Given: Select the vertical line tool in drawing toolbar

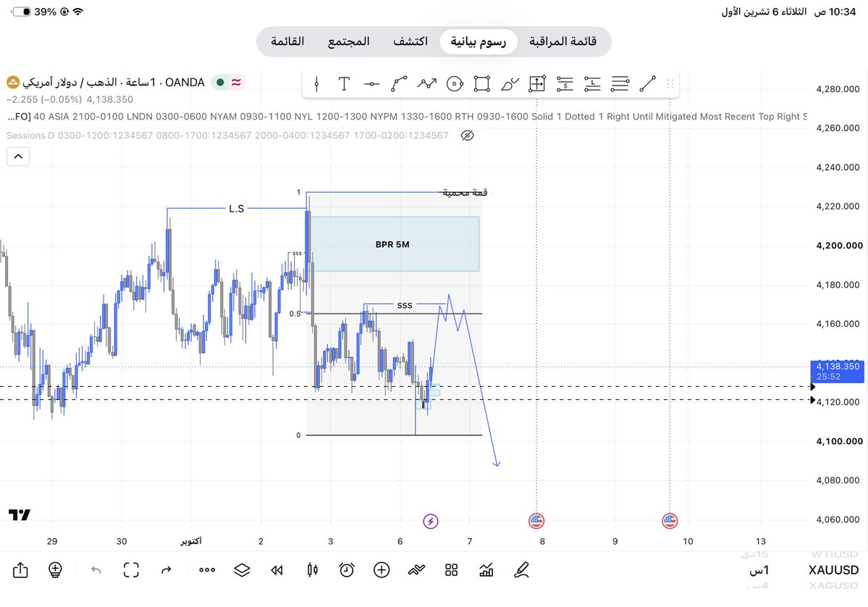Looking at the screenshot, I should click(x=316, y=83).
